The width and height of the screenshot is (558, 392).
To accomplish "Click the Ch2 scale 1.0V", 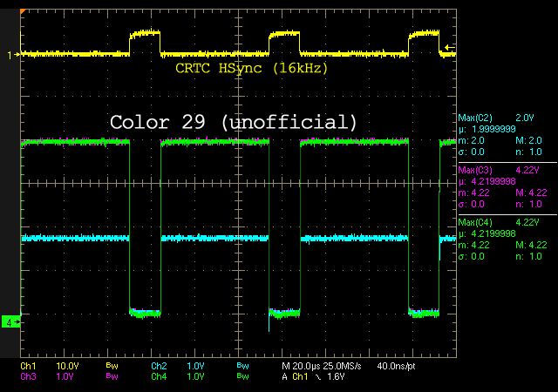I will (x=195, y=366).
